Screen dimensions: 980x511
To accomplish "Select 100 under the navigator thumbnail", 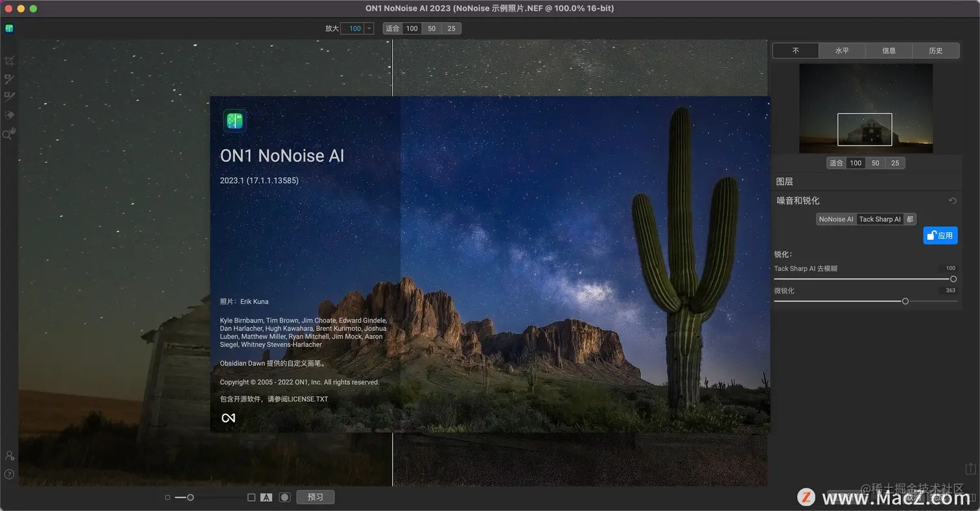I will click(x=856, y=163).
